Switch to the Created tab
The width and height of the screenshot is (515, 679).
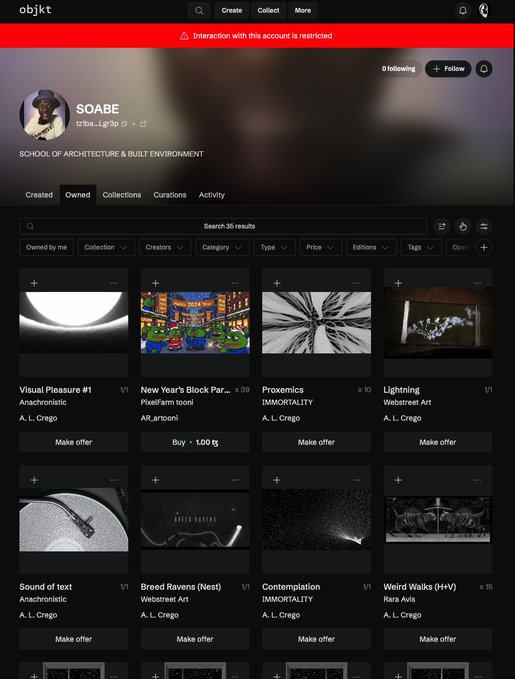(39, 195)
